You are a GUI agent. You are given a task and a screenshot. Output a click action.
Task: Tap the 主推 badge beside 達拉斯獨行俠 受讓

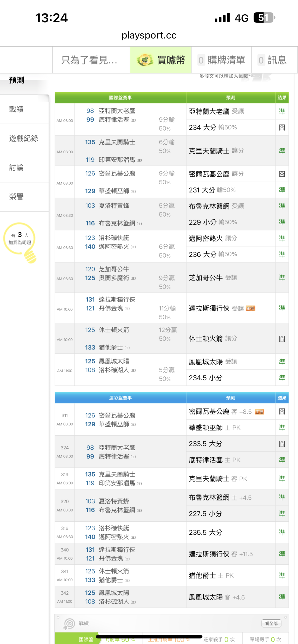coord(250,308)
